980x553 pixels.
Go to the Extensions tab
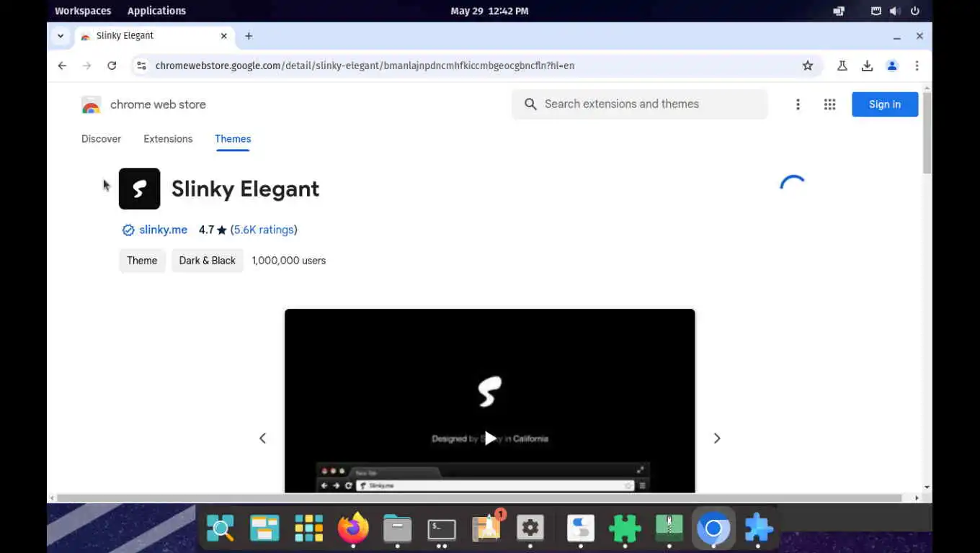tap(168, 139)
